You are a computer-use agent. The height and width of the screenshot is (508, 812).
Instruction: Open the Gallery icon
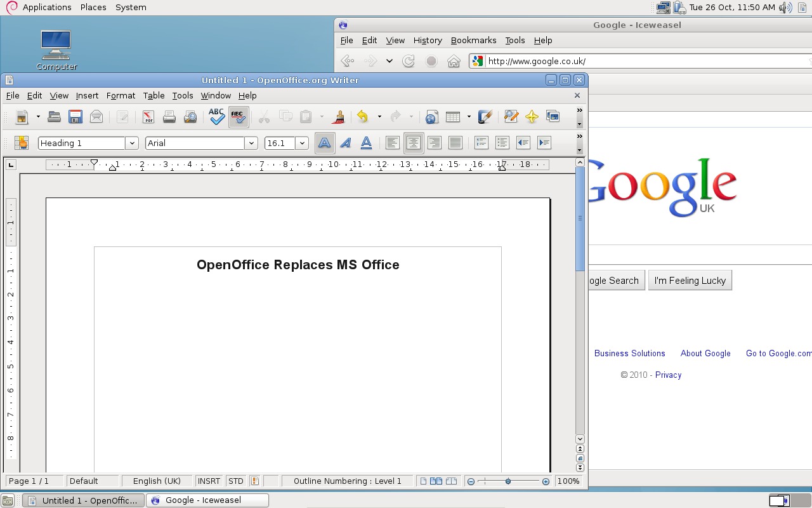tap(553, 117)
